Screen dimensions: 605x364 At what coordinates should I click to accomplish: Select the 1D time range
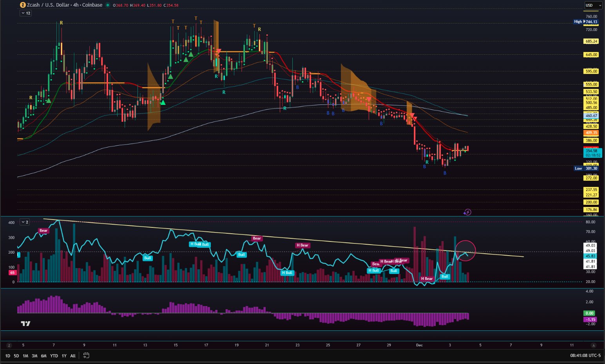click(x=7, y=356)
